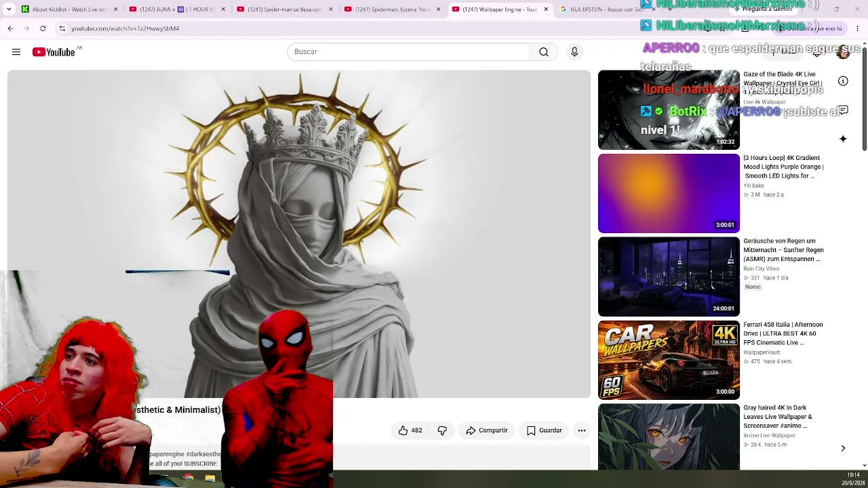Visit the Rain City Vibes channel
868x488 pixels.
762,269
